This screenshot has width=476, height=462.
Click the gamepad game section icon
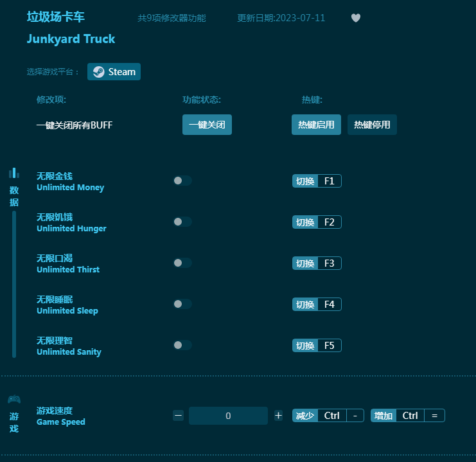(x=14, y=399)
